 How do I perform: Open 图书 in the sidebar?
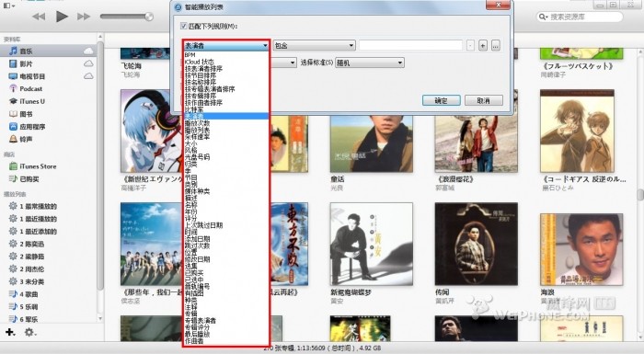tap(26, 114)
